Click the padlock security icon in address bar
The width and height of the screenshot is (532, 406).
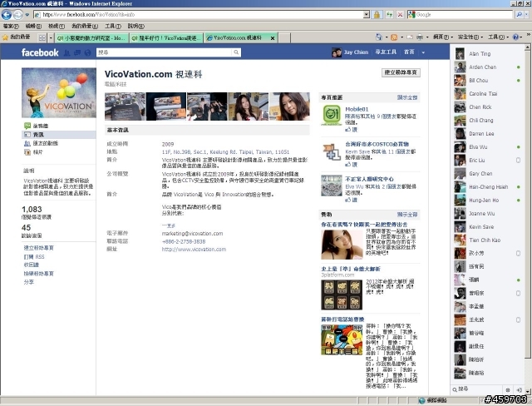377,15
